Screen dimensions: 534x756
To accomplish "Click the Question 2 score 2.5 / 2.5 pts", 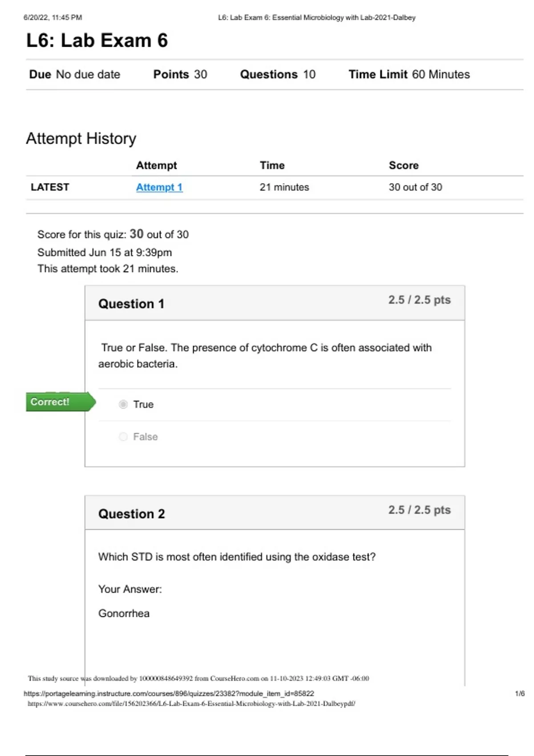I will click(x=419, y=510).
